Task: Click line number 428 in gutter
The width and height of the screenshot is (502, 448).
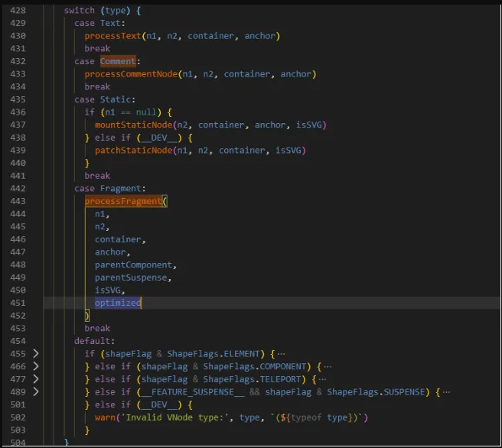Action: point(18,11)
